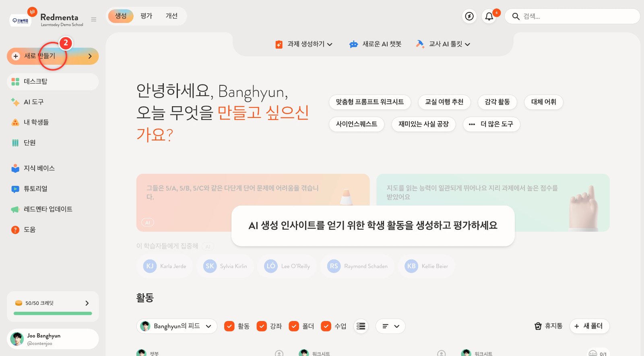Toggle the 활동 checkbox
The image size is (644, 356).
click(229, 326)
